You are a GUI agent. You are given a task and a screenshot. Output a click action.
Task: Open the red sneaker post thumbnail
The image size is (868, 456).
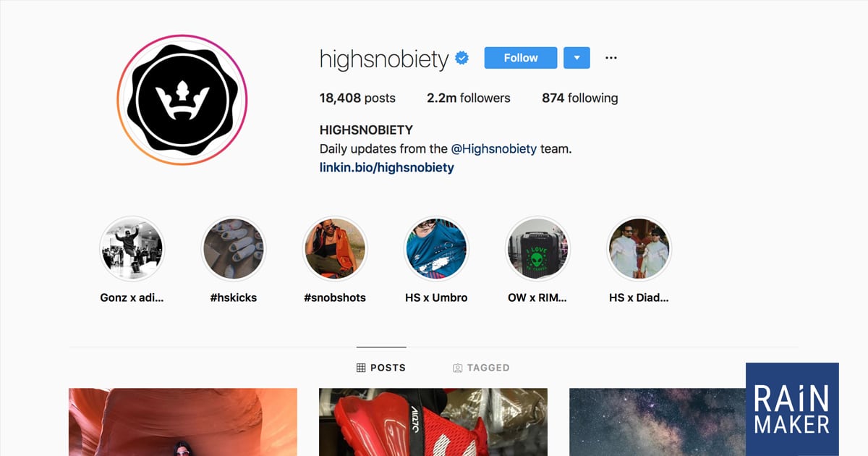pyautogui.click(x=433, y=422)
